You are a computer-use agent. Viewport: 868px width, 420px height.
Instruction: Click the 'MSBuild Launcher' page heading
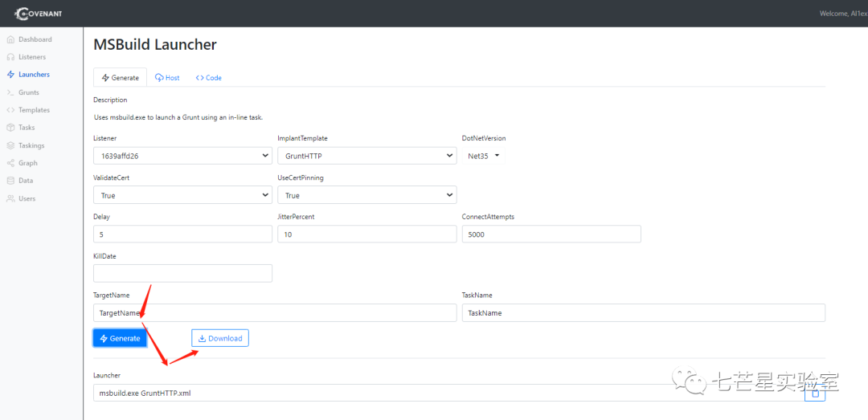point(155,45)
